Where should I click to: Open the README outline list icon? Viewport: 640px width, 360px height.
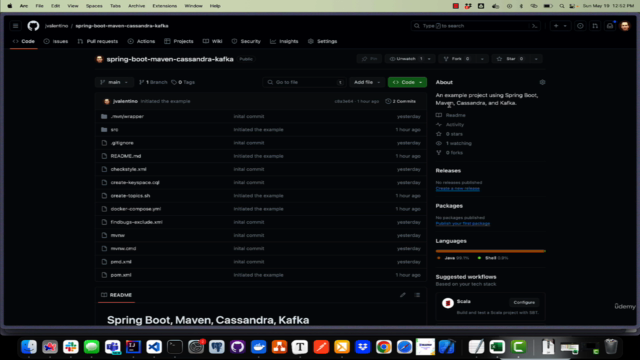pos(417,295)
